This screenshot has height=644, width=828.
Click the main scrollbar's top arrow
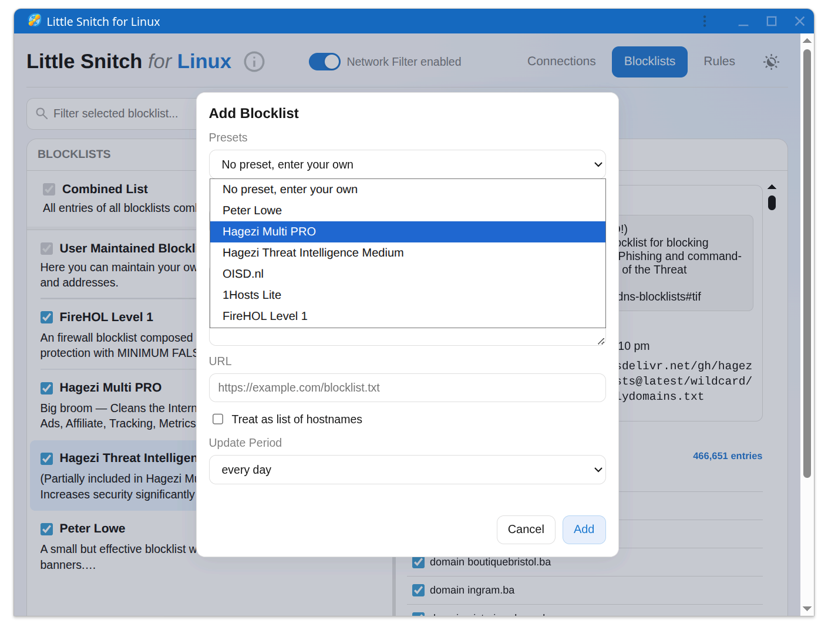coord(807,41)
